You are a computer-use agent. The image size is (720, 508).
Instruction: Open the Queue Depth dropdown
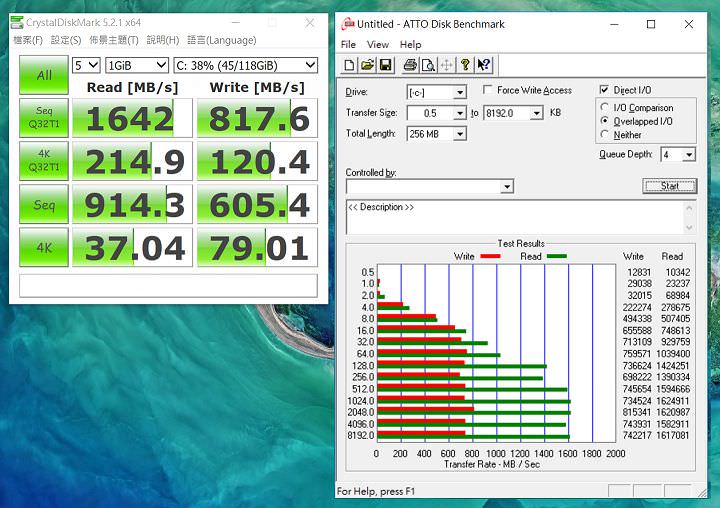689,155
